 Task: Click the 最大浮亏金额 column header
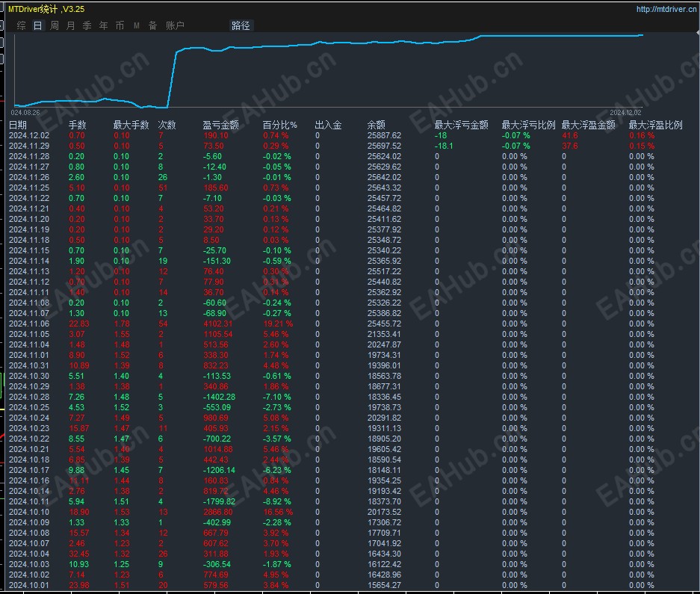click(x=462, y=125)
